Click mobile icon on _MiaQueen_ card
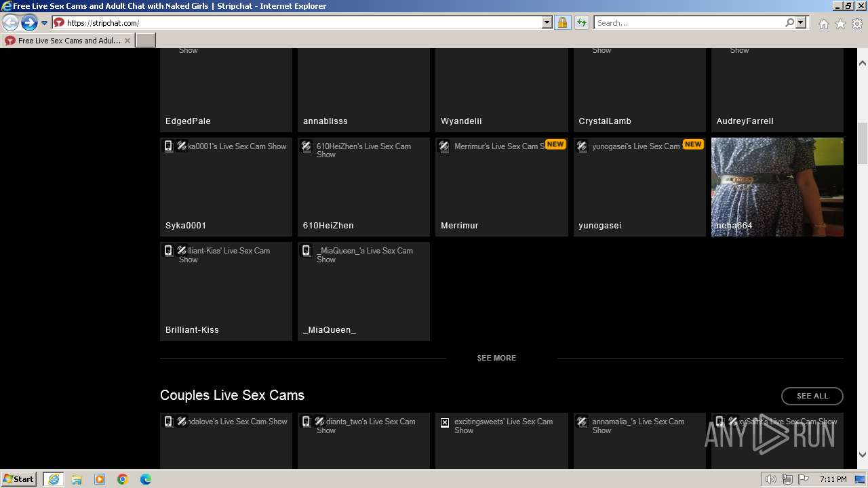Image resolution: width=868 pixels, height=488 pixels. coord(307,250)
